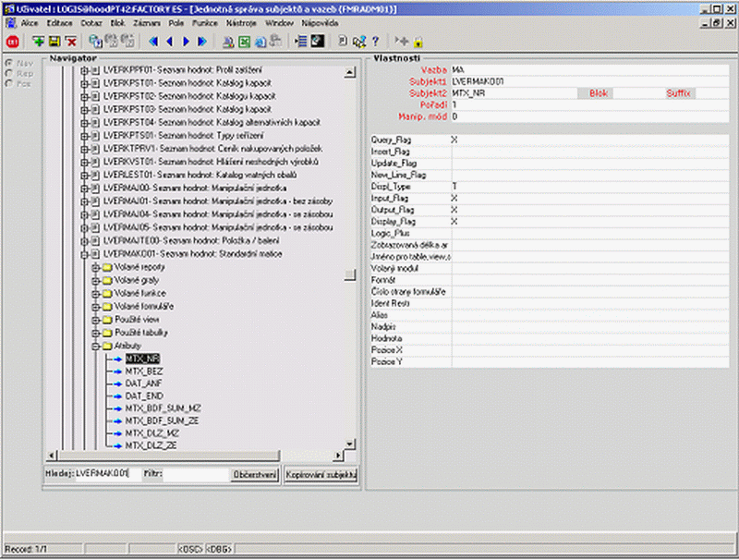This screenshot has height=560, width=739.
Task: Click the red X delete record icon
Action: click(x=71, y=42)
